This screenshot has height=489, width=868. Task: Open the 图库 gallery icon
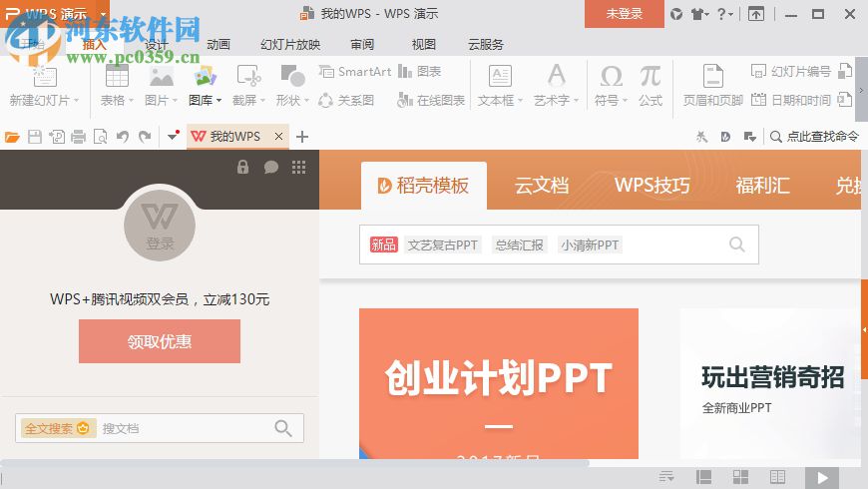pos(206,77)
